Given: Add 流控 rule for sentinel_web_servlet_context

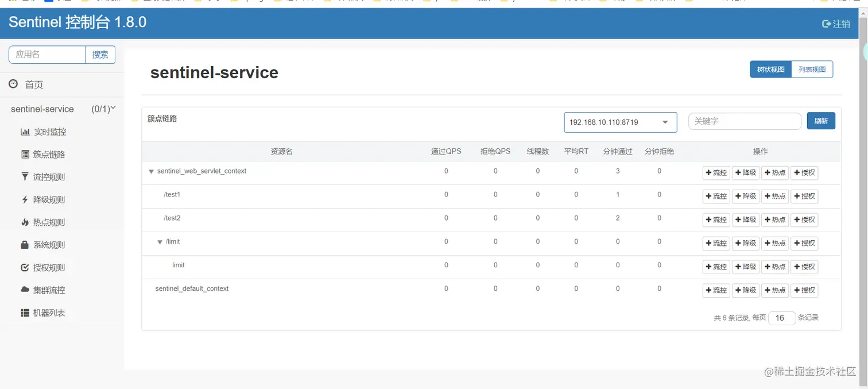Looking at the screenshot, I should [x=716, y=173].
